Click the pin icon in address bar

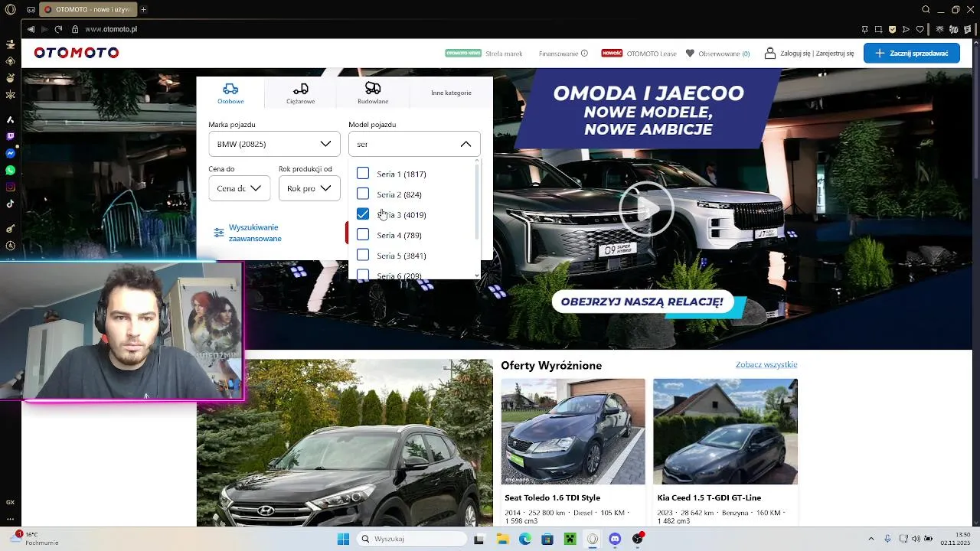click(865, 29)
